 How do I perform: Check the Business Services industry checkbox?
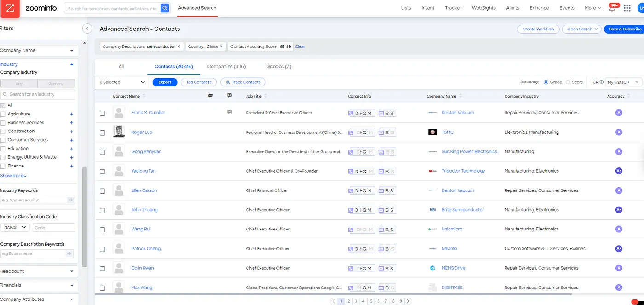pyautogui.click(x=3, y=123)
